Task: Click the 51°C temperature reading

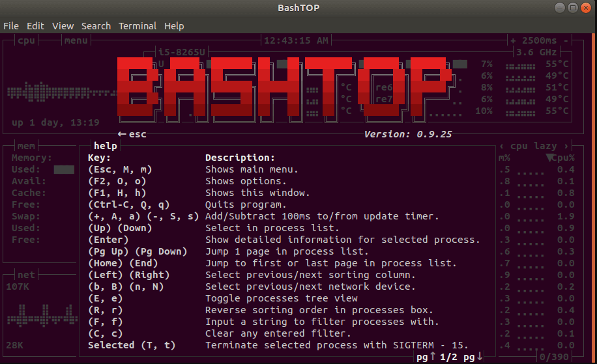Action: coord(557,87)
